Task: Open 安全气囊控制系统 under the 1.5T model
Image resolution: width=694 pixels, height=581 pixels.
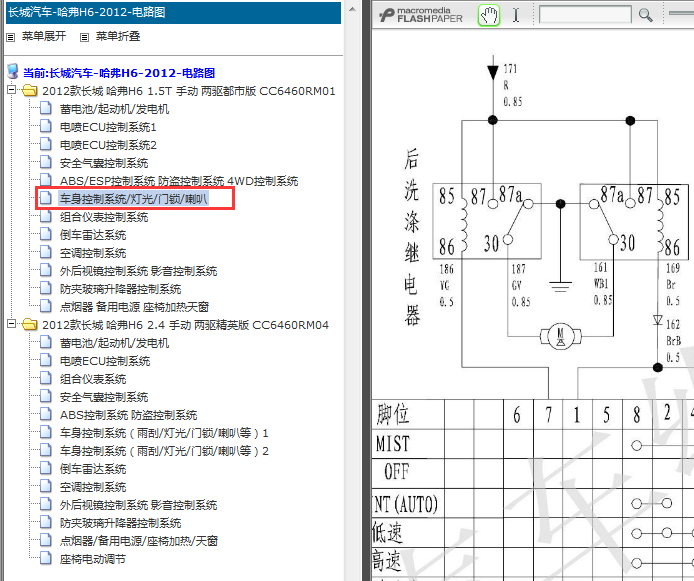Action: click(104, 163)
